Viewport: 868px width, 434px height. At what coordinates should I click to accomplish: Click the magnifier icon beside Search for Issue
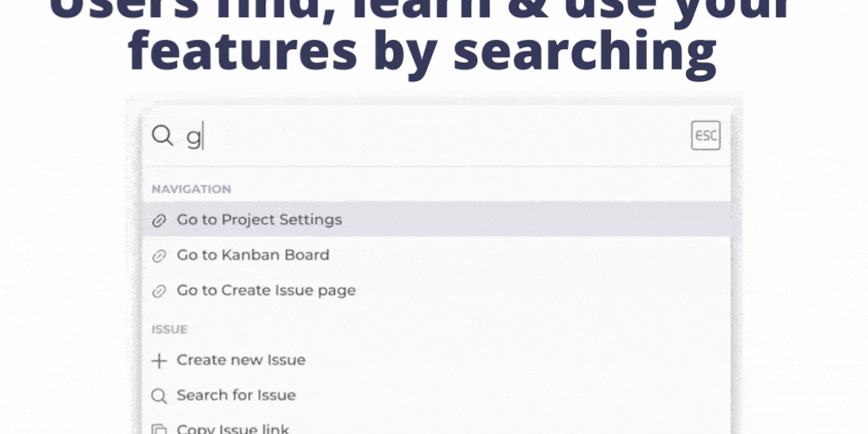pos(159,396)
